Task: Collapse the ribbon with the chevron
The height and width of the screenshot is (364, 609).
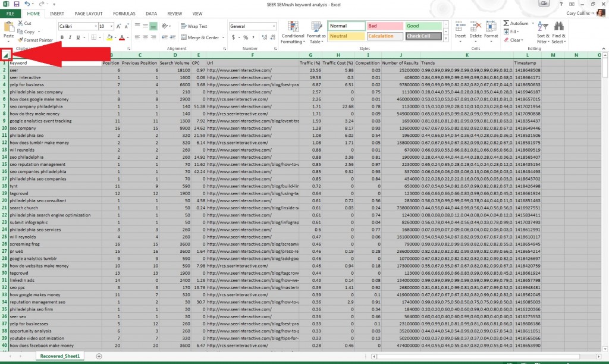Action: (603, 49)
